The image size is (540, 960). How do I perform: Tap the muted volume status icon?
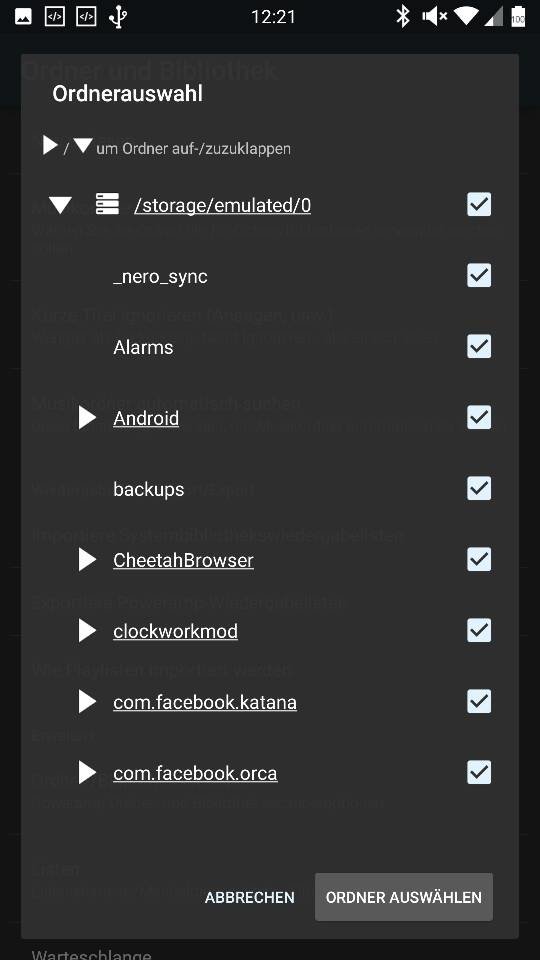[434, 17]
